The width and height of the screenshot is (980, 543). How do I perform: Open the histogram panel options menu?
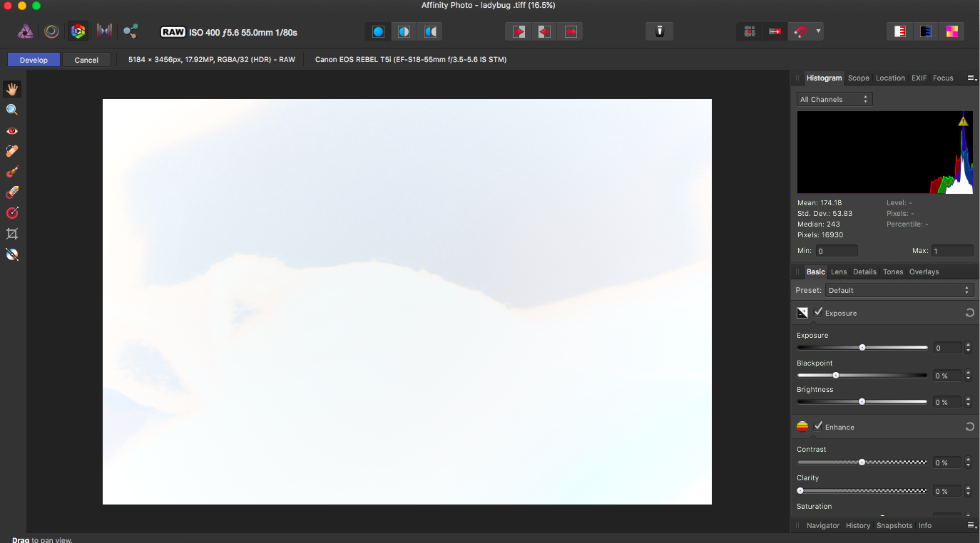(x=971, y=78)
